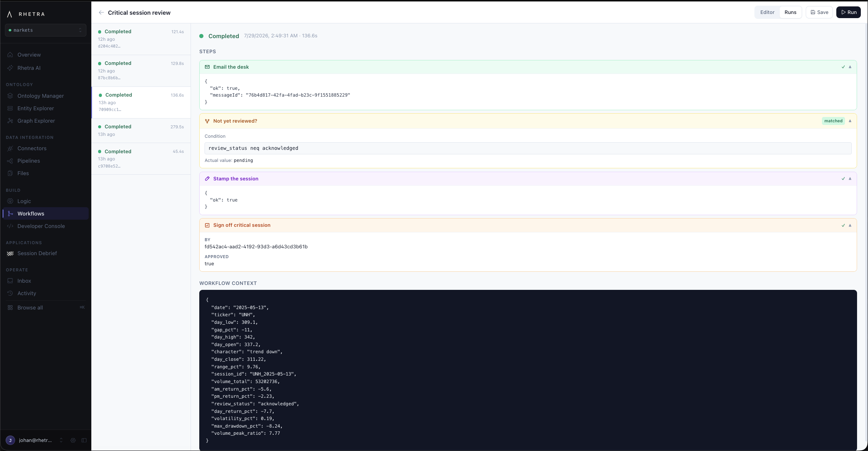Click the Inbox tray icon

point(10,281)
